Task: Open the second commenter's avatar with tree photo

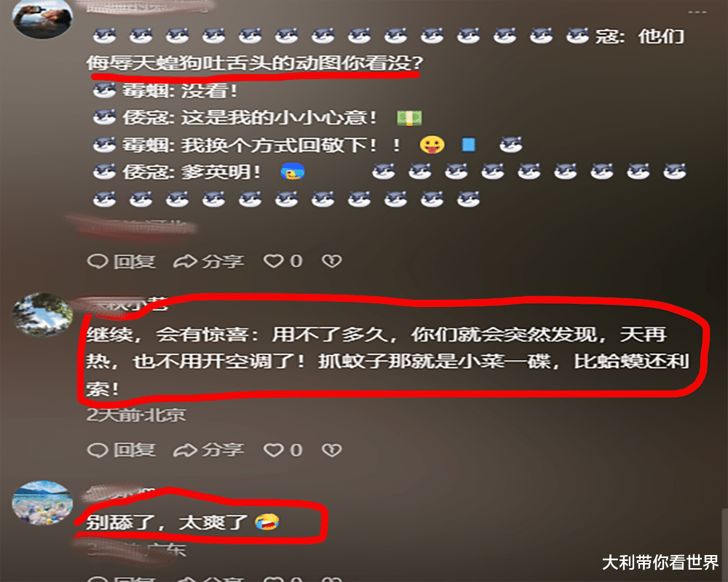Action: pos(42,314)
